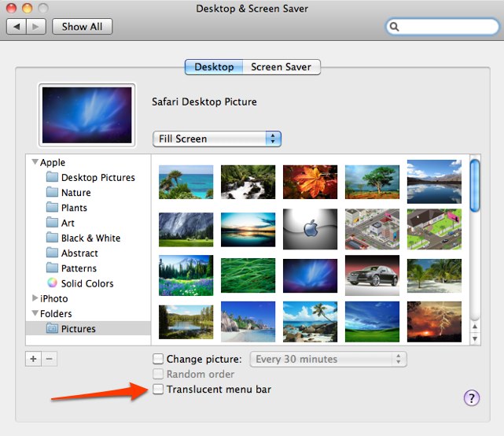Click the Pictures folder icon
Viewport: 504px width, 436px height.
(x=52, y=328)
